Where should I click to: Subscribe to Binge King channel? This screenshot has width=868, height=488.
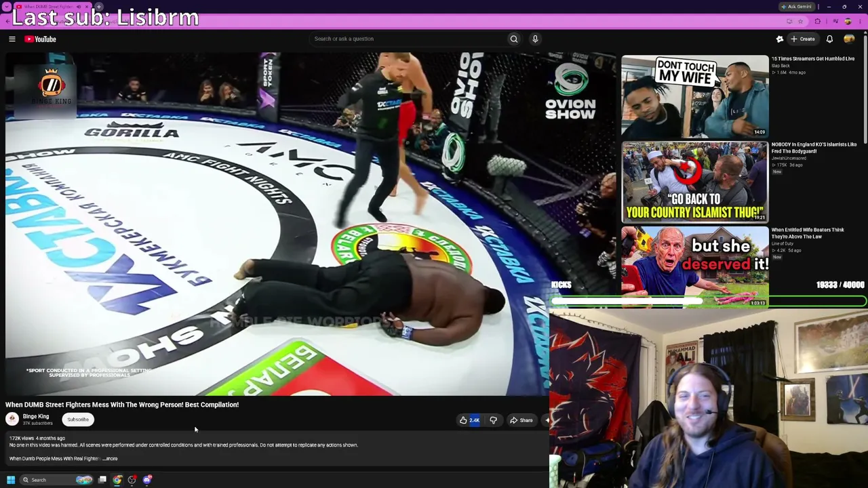coord(78,420)
